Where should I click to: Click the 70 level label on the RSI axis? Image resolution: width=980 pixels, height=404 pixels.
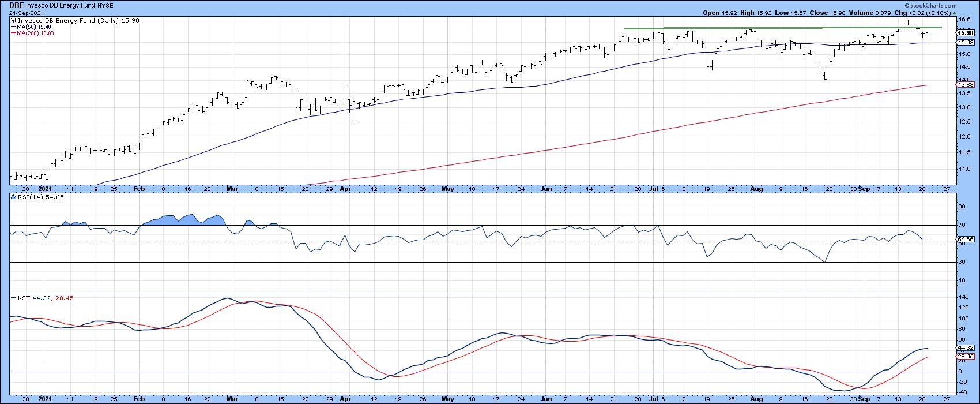962,225
